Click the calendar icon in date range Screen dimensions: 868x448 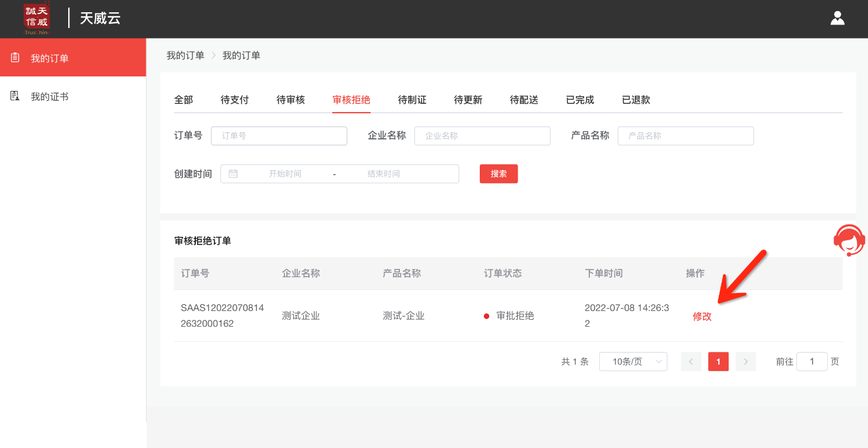tap(233, 174)
